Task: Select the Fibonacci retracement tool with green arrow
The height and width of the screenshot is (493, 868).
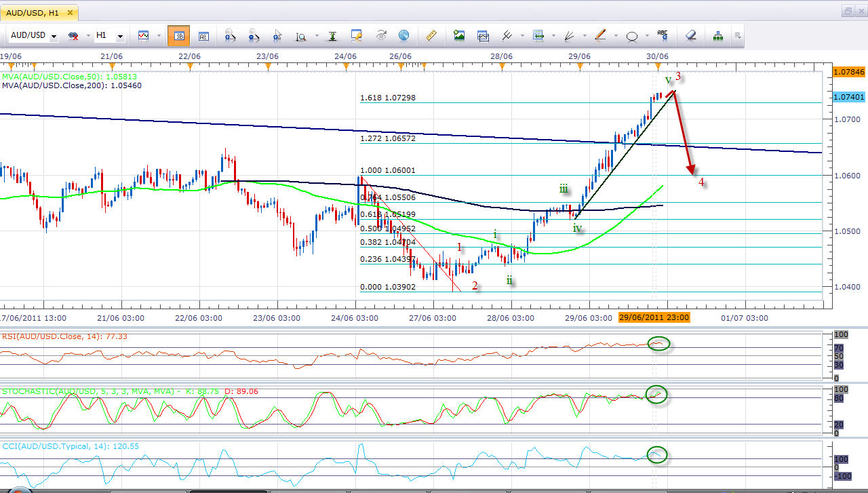Action: point(538,35)
